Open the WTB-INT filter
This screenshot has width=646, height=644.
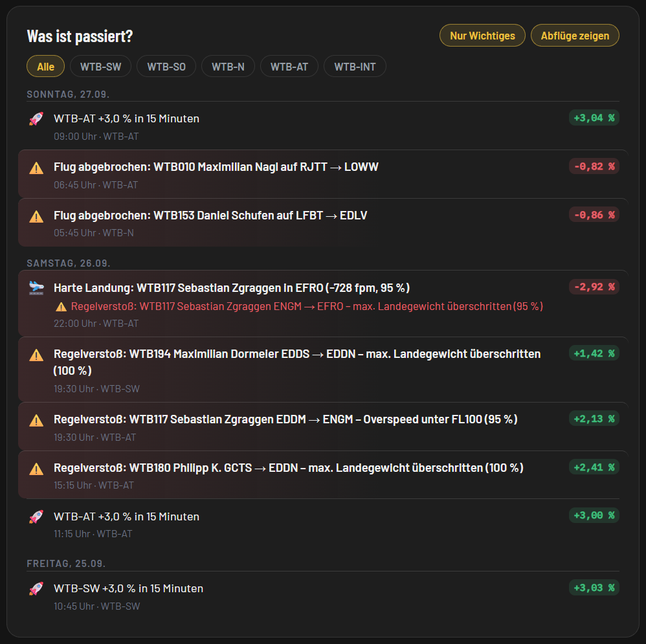pos(355,66)
